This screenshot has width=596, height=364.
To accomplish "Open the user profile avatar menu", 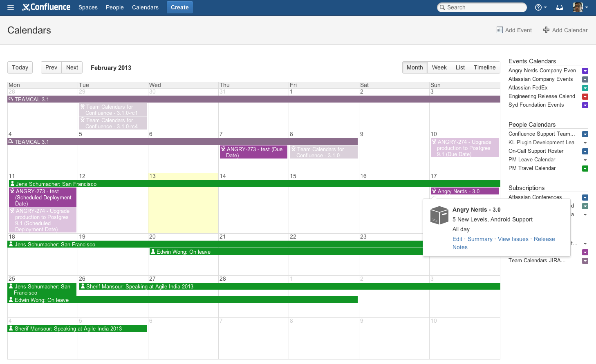I will (580, 7).
